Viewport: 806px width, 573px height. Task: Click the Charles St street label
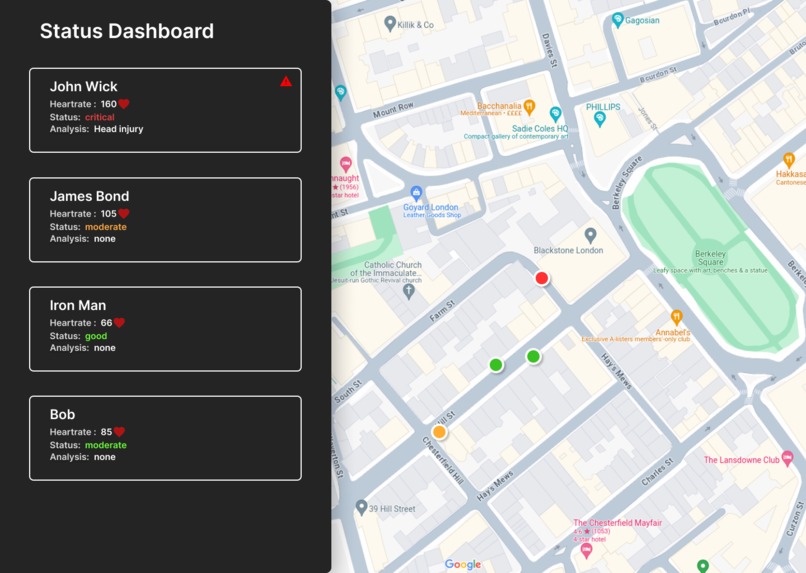pos(657,472)
